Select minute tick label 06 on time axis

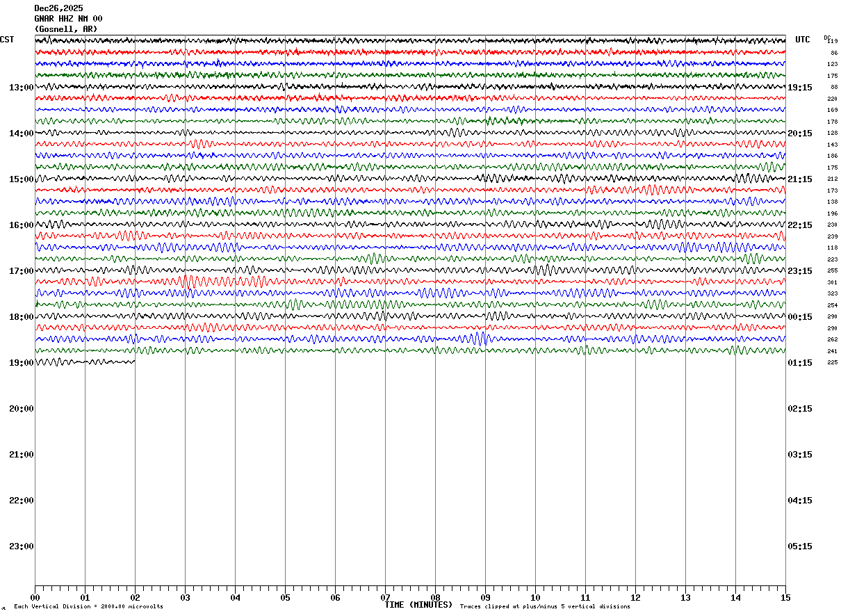click(x=335, y=598)
